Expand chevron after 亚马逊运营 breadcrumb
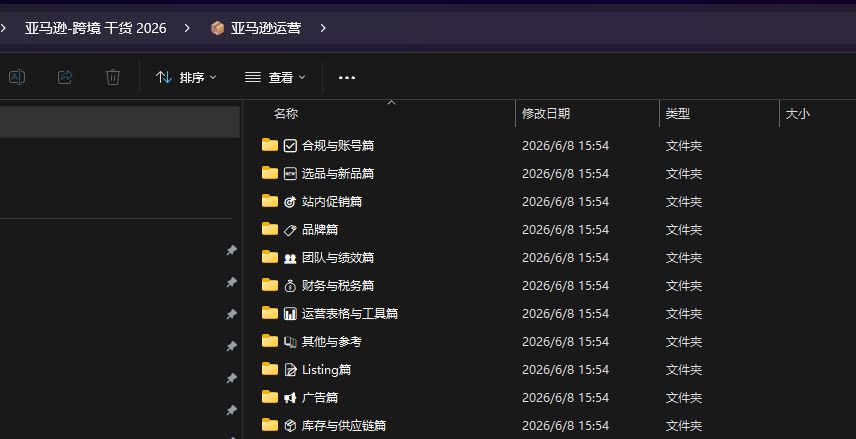 click(323, 28)
